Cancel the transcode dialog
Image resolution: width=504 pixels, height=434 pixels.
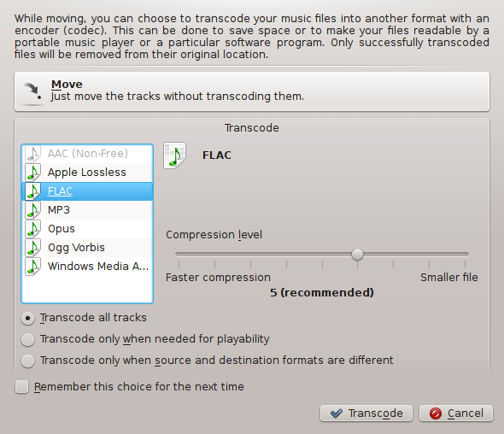click(456, 413)
